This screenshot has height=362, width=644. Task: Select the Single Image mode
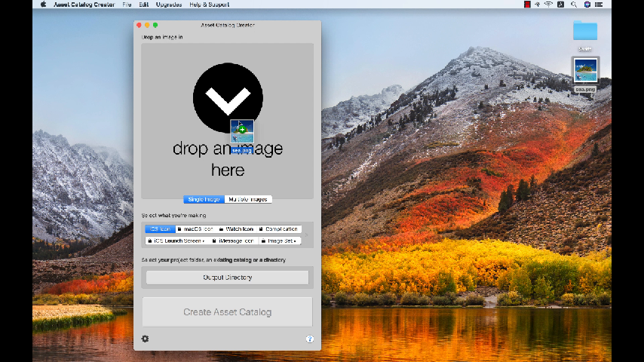(x=204, y=199)
